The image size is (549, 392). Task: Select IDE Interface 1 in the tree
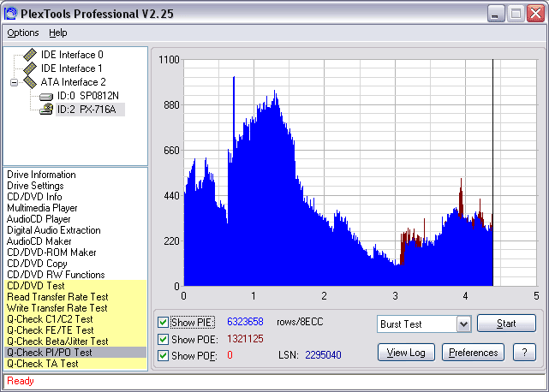(71, 68)
